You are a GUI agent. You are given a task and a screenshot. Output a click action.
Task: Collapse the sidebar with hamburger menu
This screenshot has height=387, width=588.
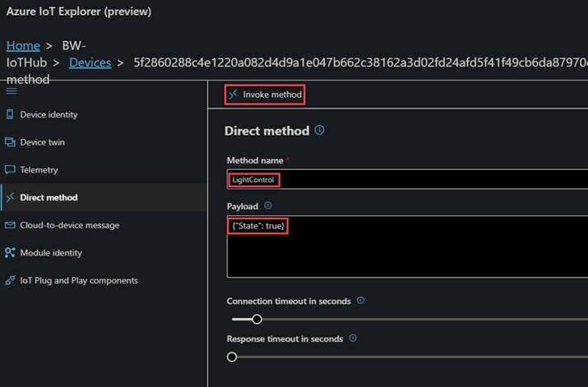pos(11,91)
